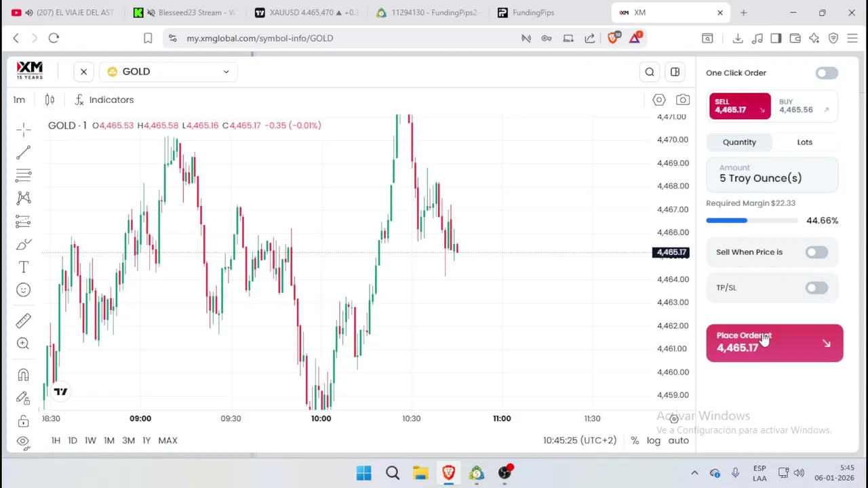868x488 pixels.
Task: Toggle auto scale on price axis
Action: pyautogui.click(x=678, y=441)
